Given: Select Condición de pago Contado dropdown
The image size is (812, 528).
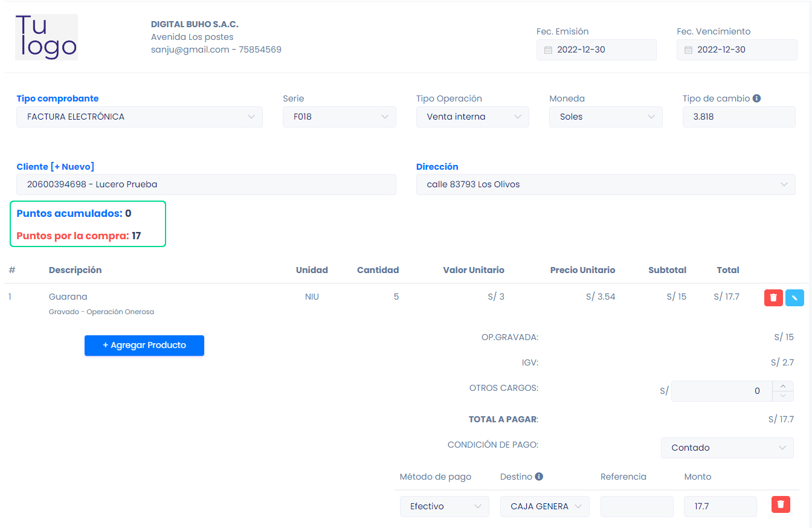Looking at the screenshot, I should 726,448.
